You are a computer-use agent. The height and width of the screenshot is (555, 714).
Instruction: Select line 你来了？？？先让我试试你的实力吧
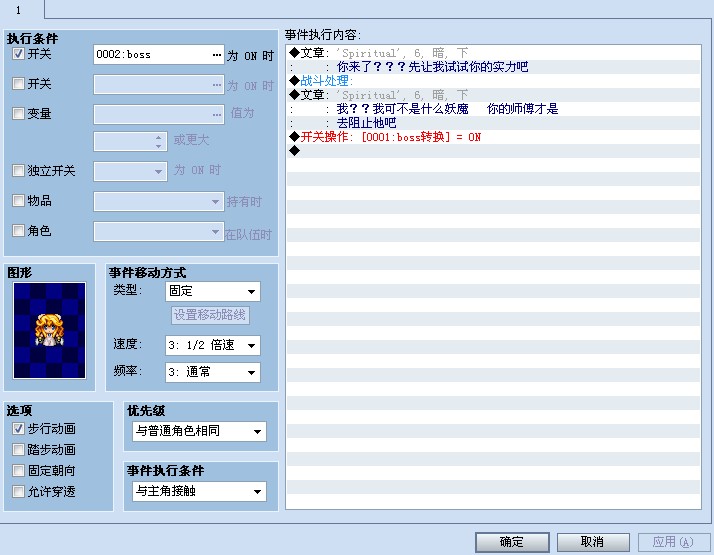[493, 67]
